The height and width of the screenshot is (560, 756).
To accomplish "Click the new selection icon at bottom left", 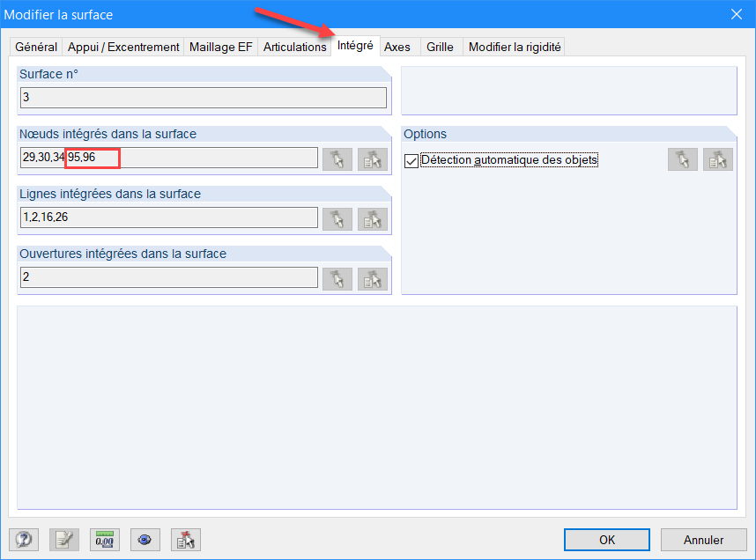I will coord(185,539).
